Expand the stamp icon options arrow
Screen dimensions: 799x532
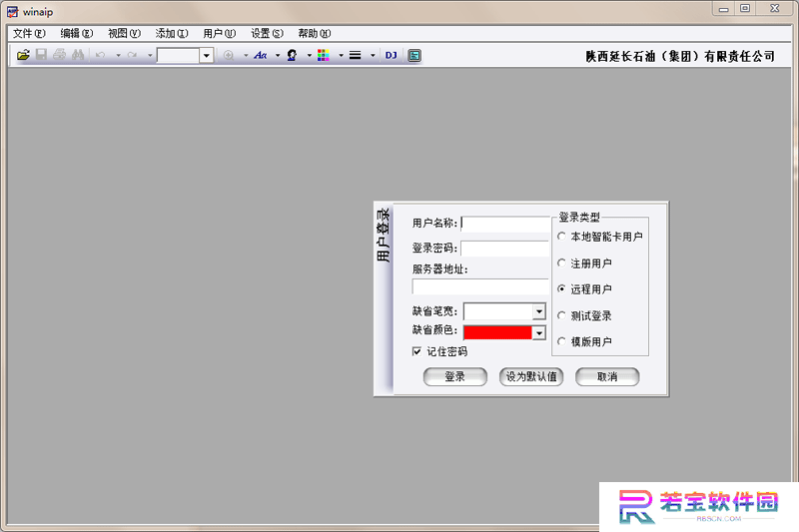[x=310, y=55]
